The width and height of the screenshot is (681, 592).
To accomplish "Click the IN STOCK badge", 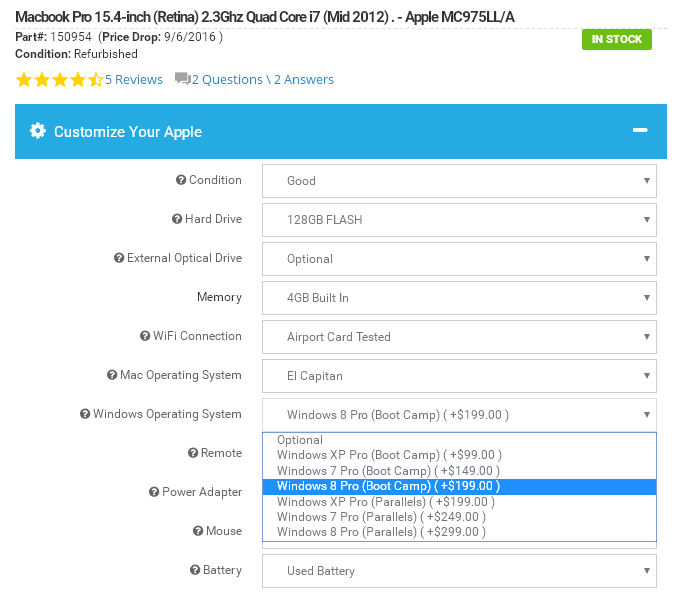I will pos(617,39).
